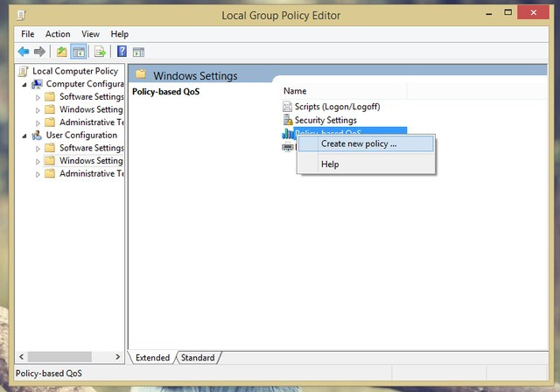Expand Administrative Templates under User Configuration

pos(38,174)
